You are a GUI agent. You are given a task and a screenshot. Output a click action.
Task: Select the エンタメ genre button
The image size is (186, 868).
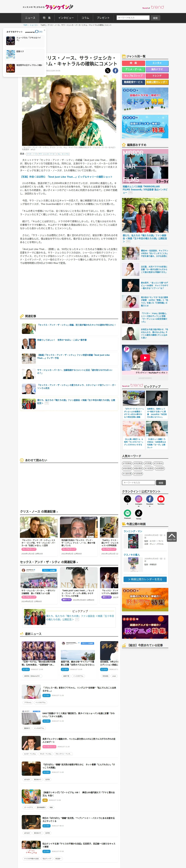click(x=157, y=63)
